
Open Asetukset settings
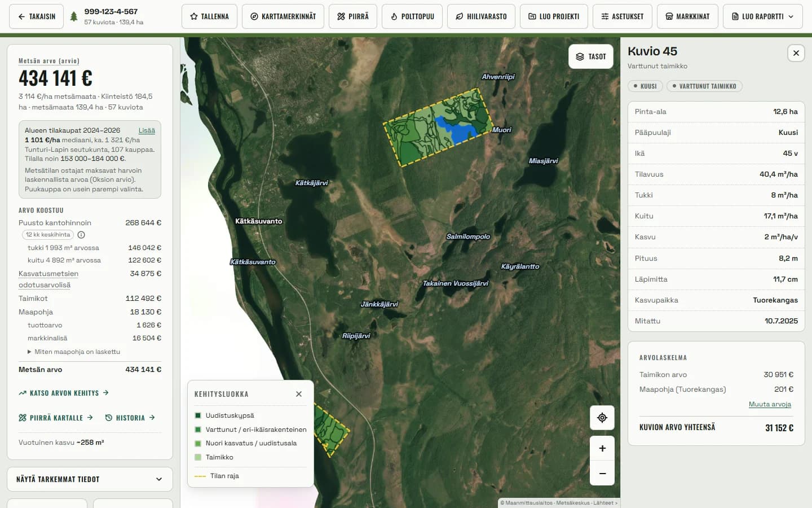tap(623, 16)
